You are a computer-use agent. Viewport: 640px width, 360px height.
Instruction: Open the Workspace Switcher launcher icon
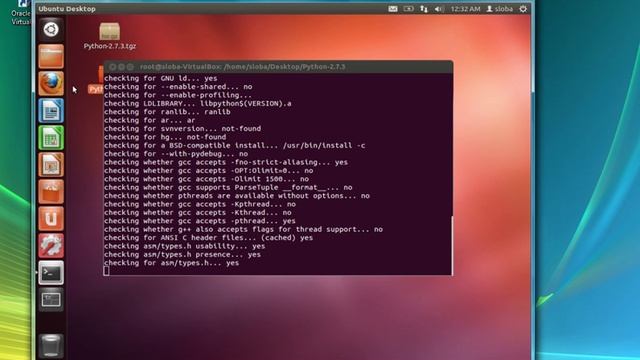click(51, 300)
